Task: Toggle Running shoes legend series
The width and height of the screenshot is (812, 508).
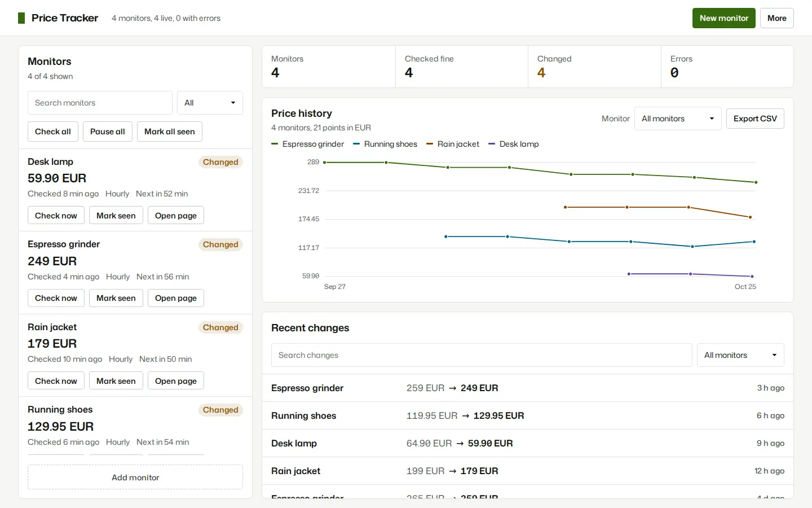Action: point(385,144)
